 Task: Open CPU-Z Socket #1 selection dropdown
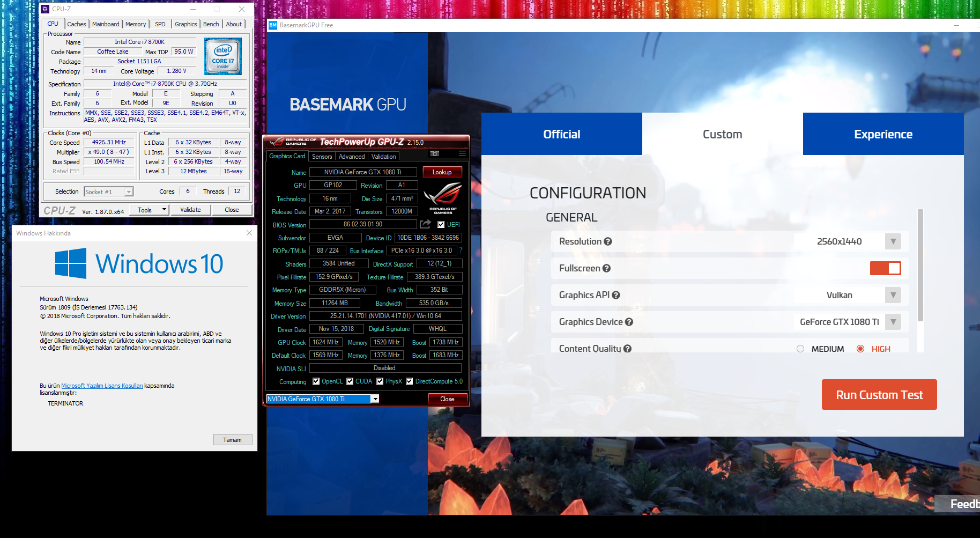click(129, 192)
